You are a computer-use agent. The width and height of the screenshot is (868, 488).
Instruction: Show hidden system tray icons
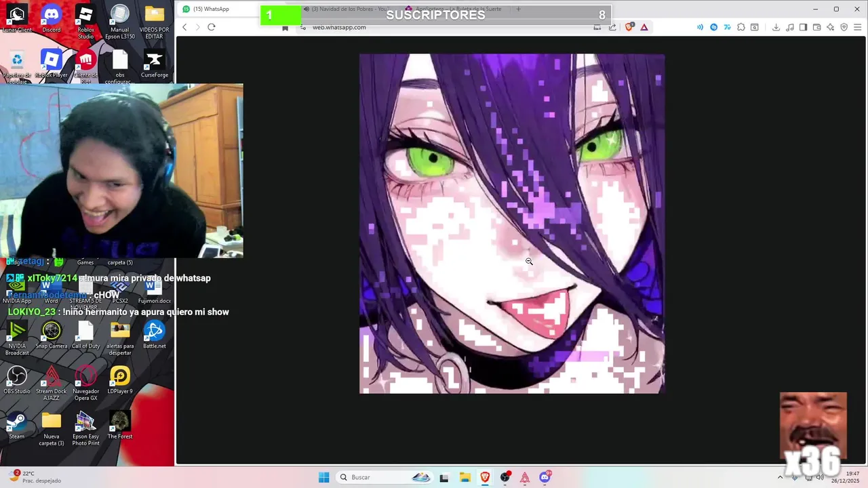coord(780,477)
